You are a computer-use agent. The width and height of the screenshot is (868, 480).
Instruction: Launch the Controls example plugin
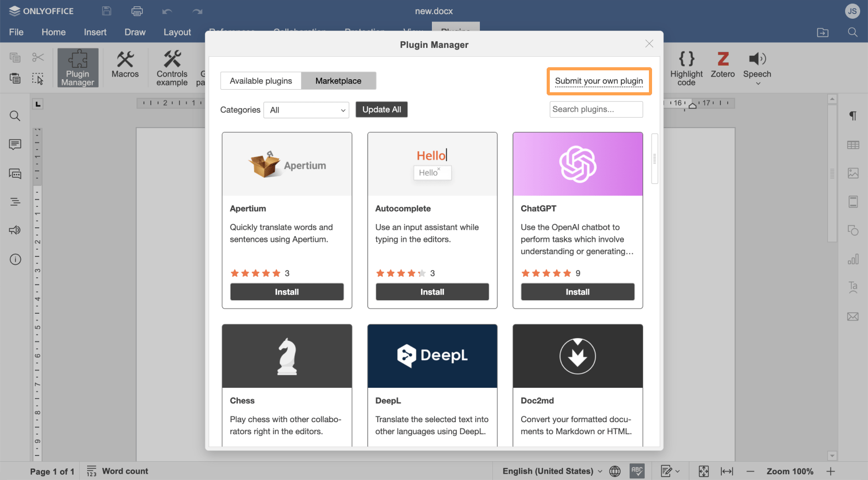point(172,68)
